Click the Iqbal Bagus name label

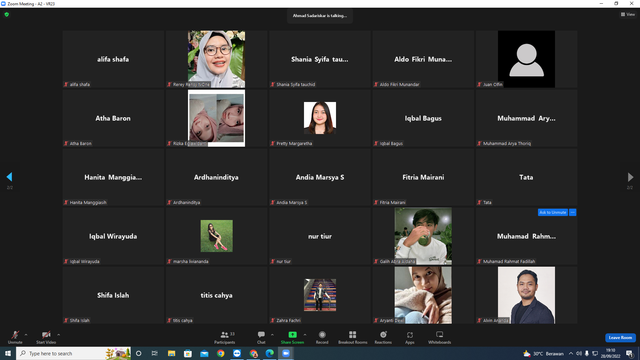(391, 143)
